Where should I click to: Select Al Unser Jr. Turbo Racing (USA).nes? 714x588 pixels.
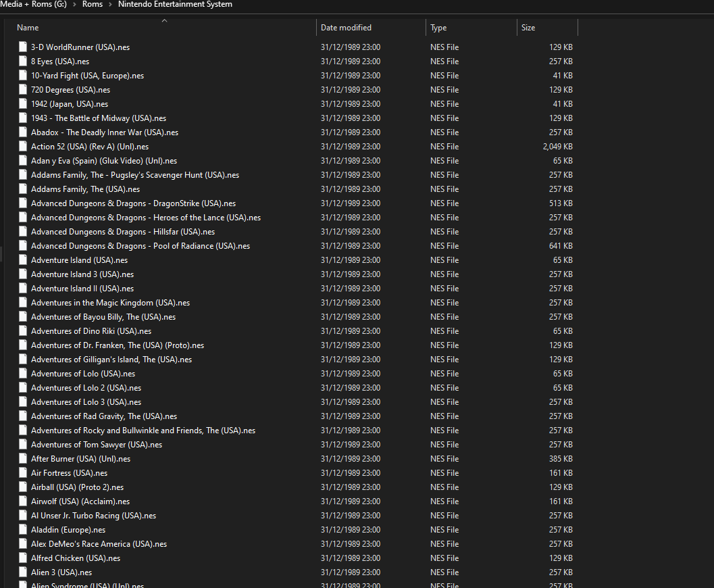(93, 515)
